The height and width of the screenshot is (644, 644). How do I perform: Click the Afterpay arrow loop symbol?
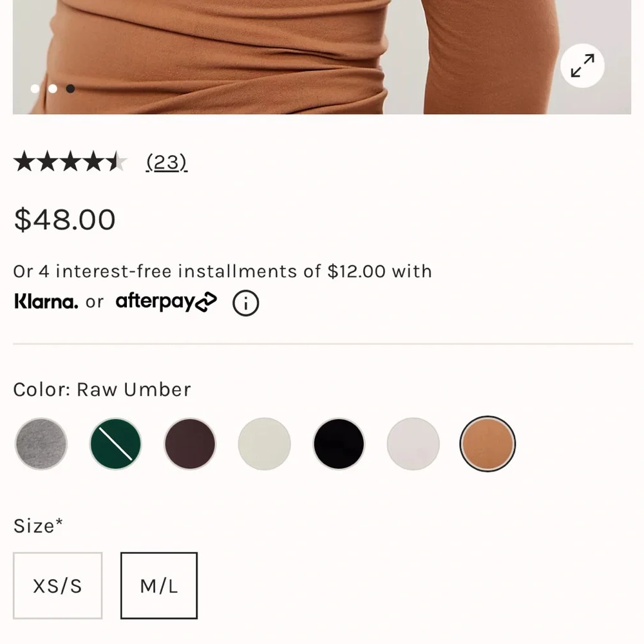coord(207,301)
